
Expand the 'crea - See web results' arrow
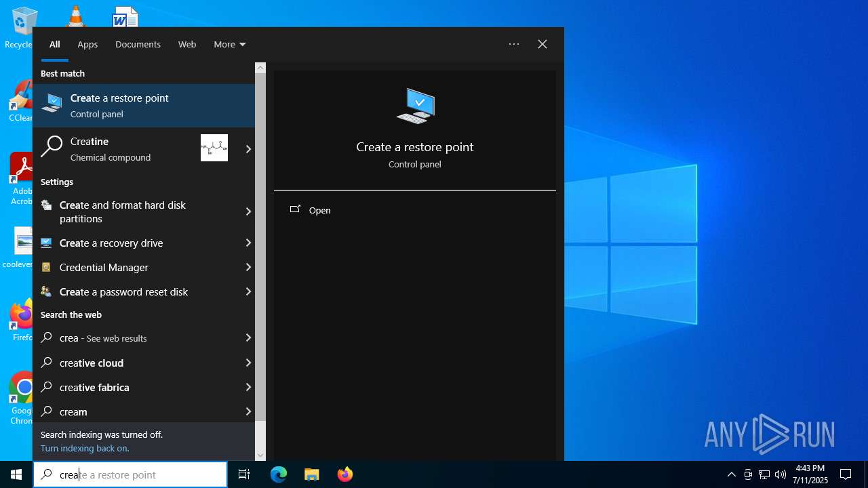[248, 338]
